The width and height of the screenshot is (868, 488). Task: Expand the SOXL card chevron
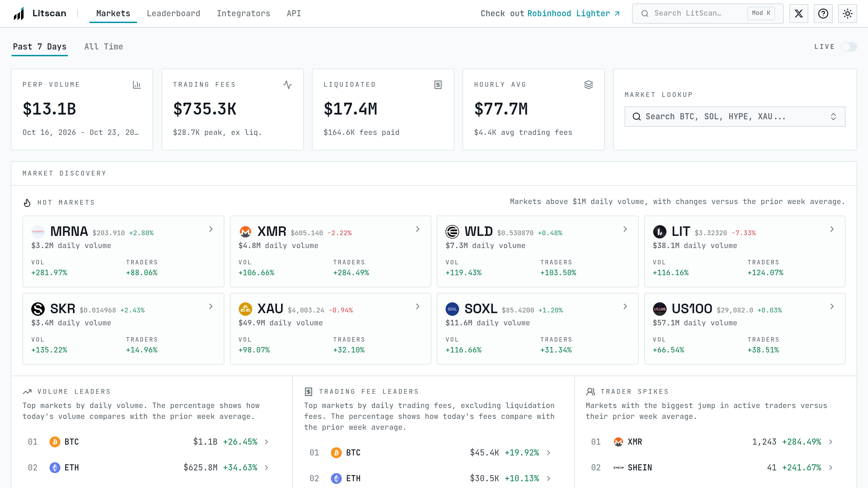(x=625, y=307)
